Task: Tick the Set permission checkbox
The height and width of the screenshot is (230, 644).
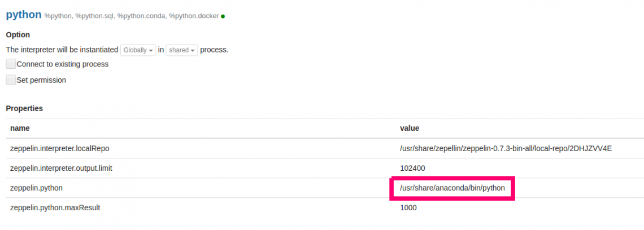Action: point(11,80)
